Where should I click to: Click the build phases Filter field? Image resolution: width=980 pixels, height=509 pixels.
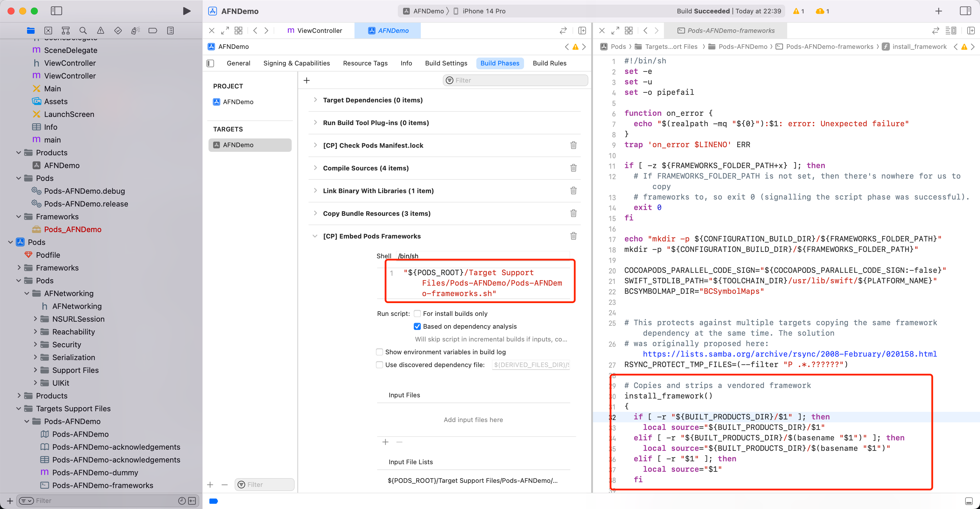515,80
